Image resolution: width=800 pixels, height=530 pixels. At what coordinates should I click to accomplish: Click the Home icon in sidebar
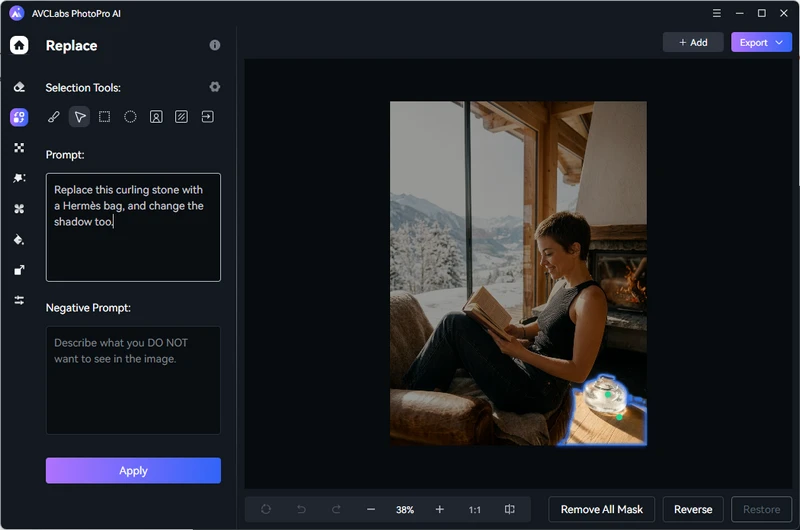[x=19, y=45]
